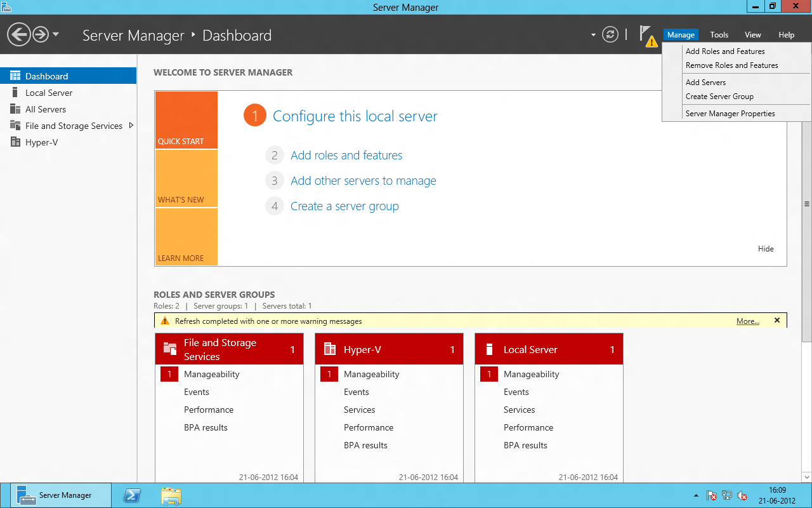
Task: Open the Tools menu
Action: [719, 35]
